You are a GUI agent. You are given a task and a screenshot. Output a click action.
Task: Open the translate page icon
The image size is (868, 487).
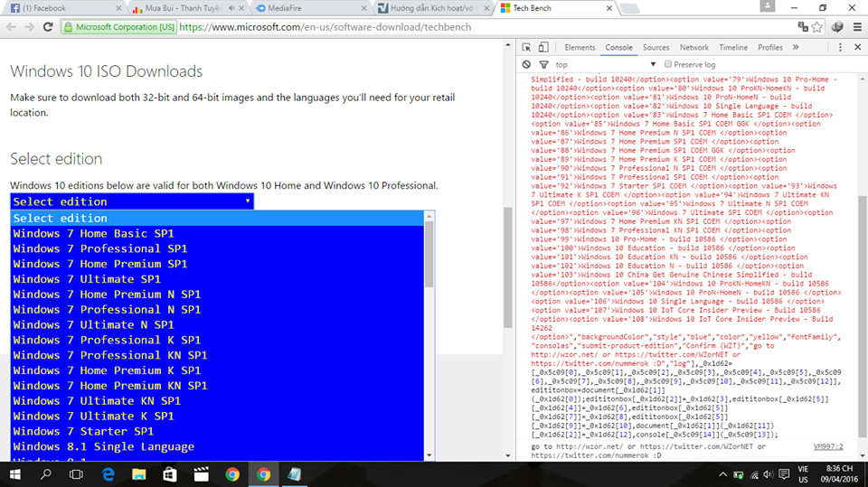tap(803, 27)
